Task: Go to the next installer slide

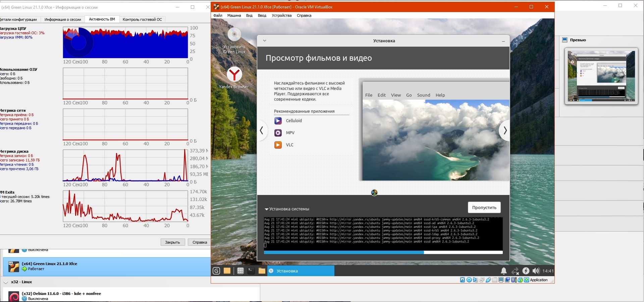Action: click(505, 131)
